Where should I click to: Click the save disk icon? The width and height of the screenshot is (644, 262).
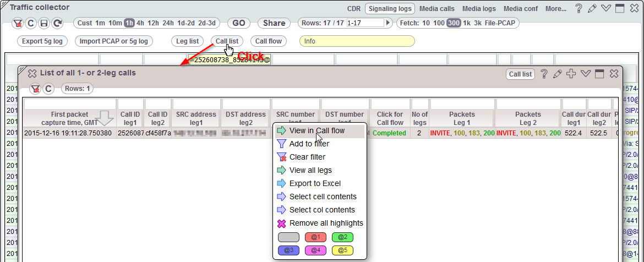click(x=44, y=23)
